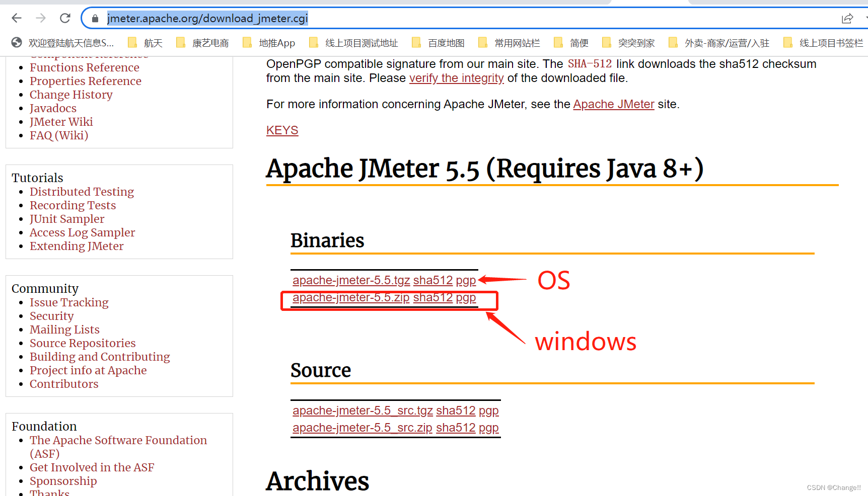This screenshot has height=496, width=868.
Task: Open the KEYS link
Action: tap(282, 130)
